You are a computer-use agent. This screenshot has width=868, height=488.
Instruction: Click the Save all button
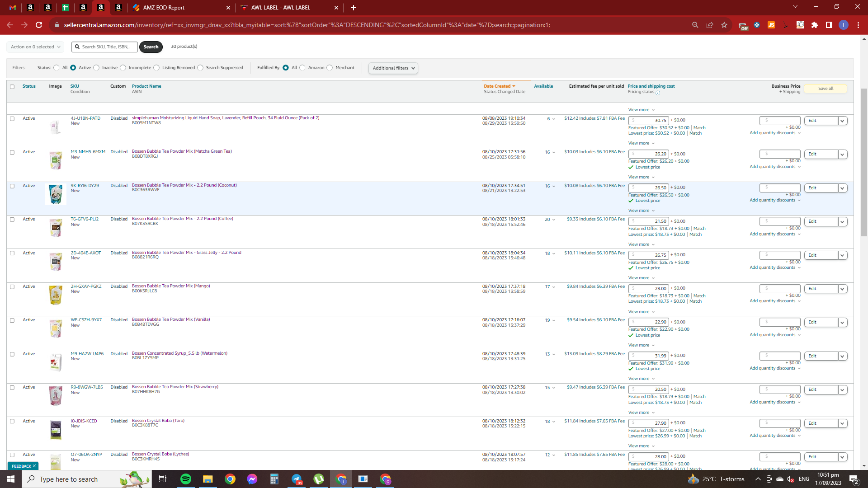click(826, 89)
